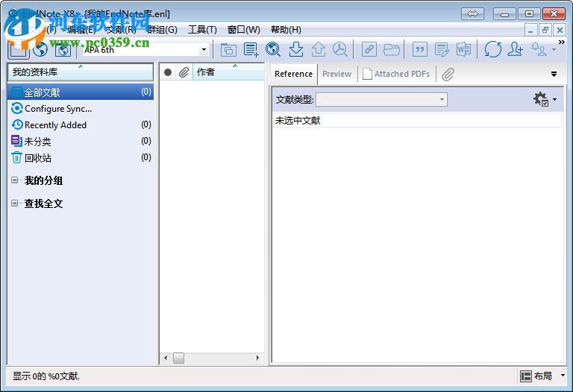Select 全部文献 in library list
The height and width of the screenshot is (392, 573).
81,92
